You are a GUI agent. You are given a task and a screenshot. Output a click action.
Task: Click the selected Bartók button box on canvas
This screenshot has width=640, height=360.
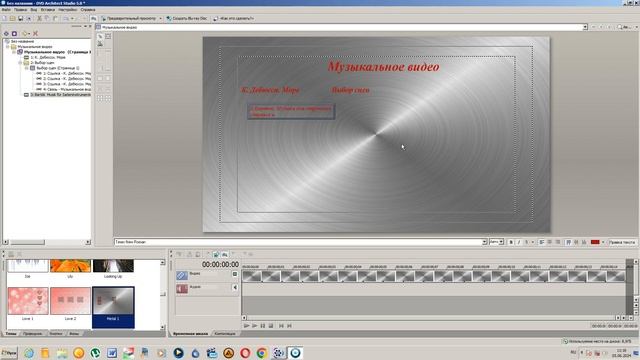click(291, 111)
